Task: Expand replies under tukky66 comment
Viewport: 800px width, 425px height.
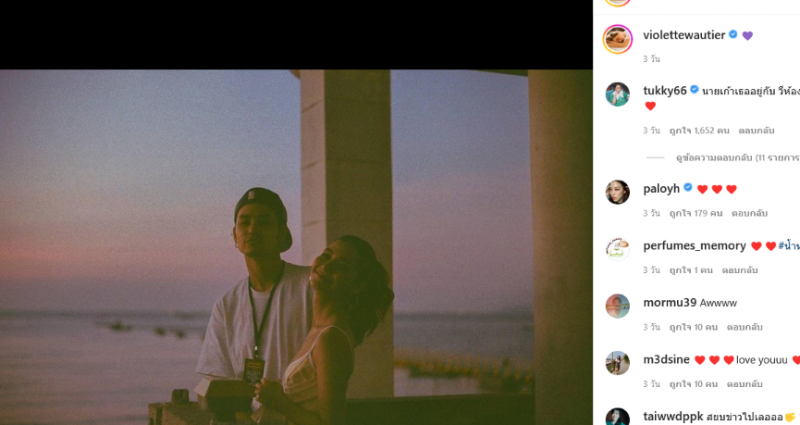Action: coord(737,158)
